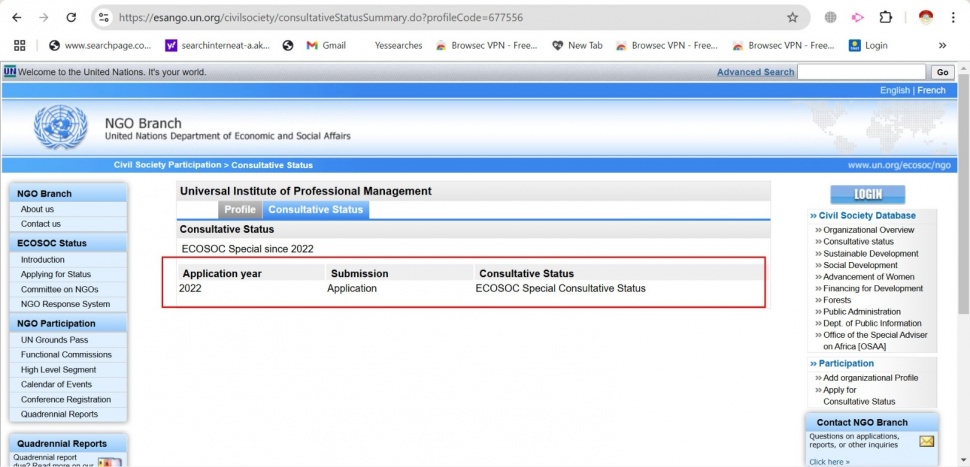Open Conference Registration

[x=66, y=400]
